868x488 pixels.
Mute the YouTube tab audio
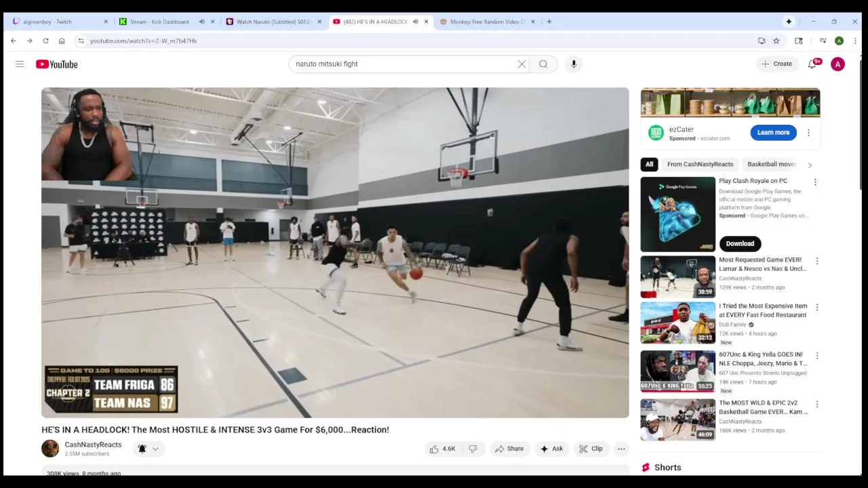(x=415, y=22)
